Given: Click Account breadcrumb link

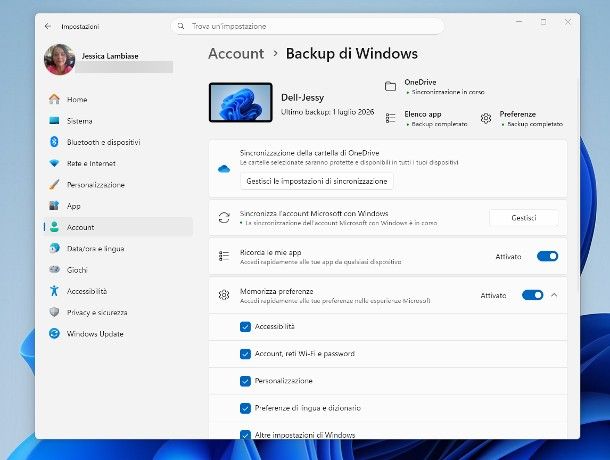Looking at the screenshot, I should coord(236,53).
